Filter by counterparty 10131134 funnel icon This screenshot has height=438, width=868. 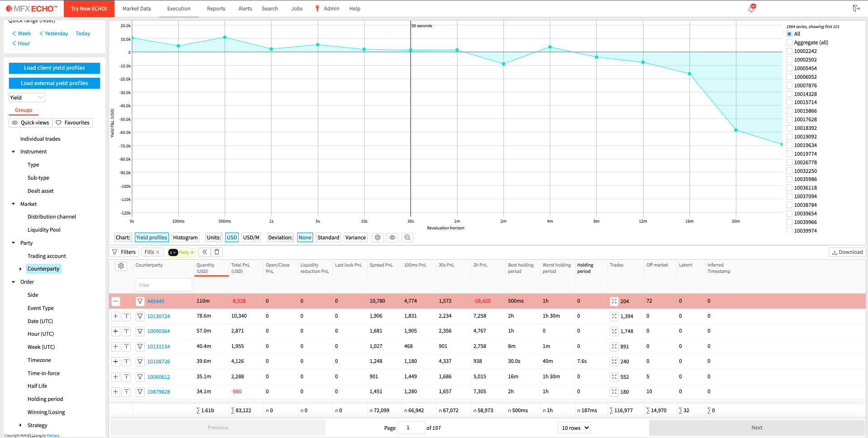point(140,347)
